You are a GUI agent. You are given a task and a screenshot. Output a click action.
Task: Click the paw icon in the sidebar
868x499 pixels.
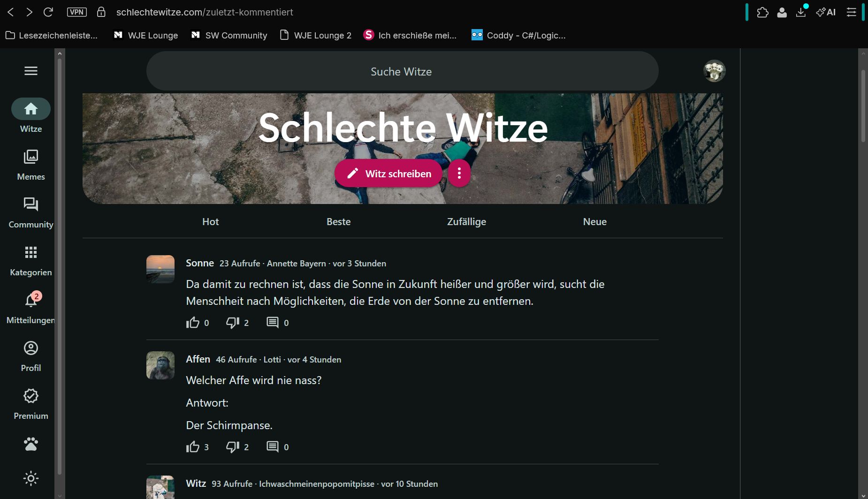(31, 444)
